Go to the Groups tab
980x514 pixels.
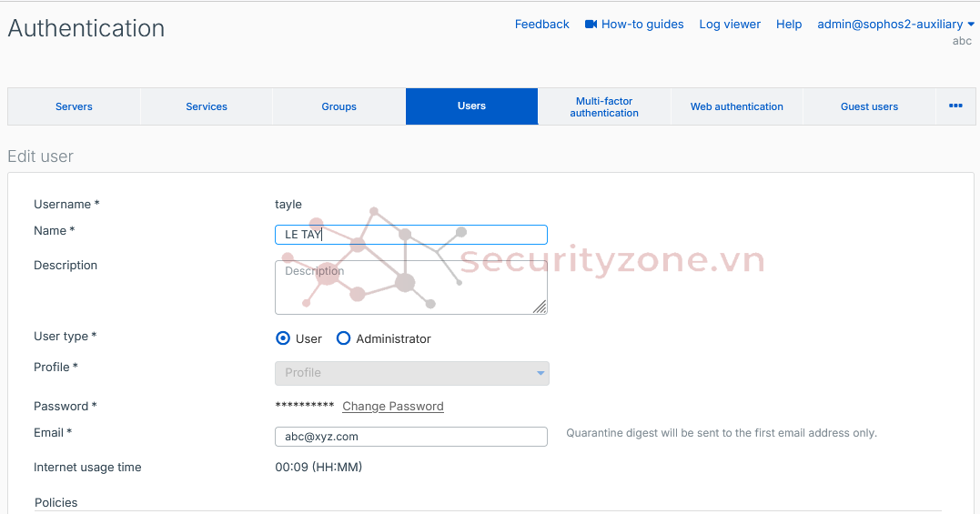click(x=338, y=106)
